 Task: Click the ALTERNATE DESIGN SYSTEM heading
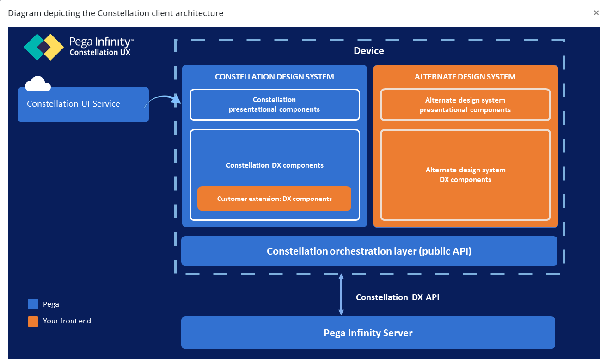pos(465,77)
